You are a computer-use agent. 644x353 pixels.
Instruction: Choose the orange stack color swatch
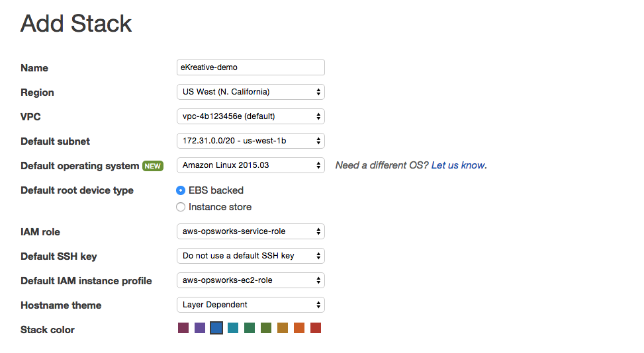pos(299,328)
